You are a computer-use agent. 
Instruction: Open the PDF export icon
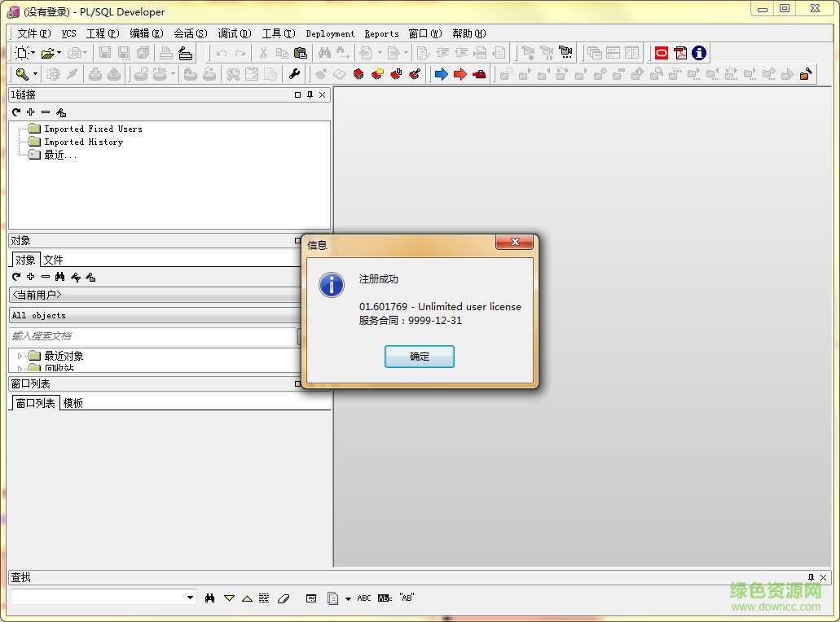(679, 53)
